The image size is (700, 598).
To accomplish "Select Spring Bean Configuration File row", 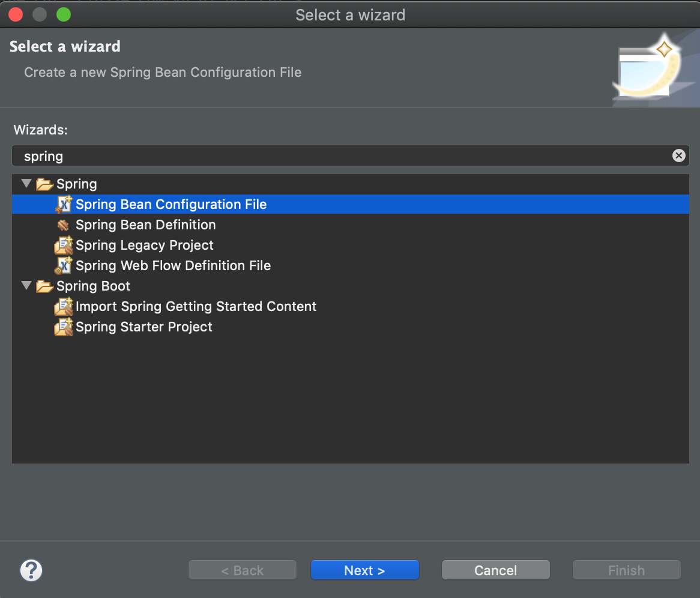I will click(x=351, y=204).
